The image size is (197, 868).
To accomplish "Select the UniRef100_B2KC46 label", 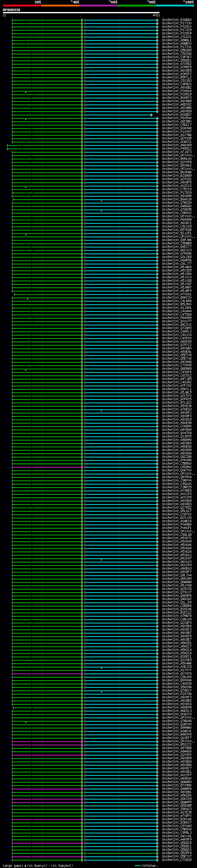I will 177,819.
